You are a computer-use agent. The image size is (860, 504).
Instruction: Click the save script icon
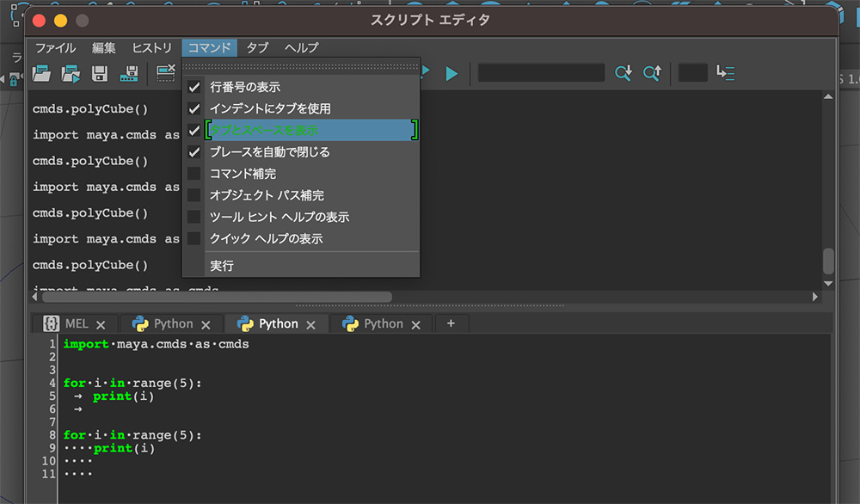coord(99,73)
